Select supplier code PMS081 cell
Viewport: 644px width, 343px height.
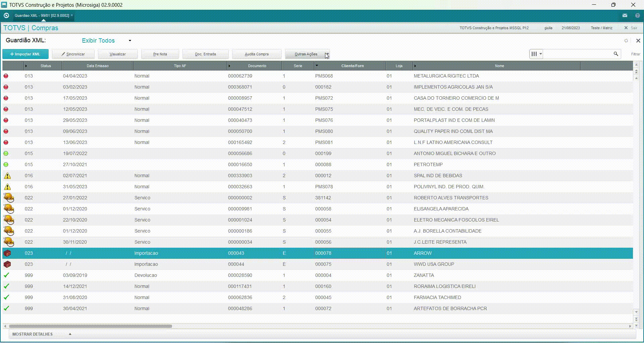324,142
